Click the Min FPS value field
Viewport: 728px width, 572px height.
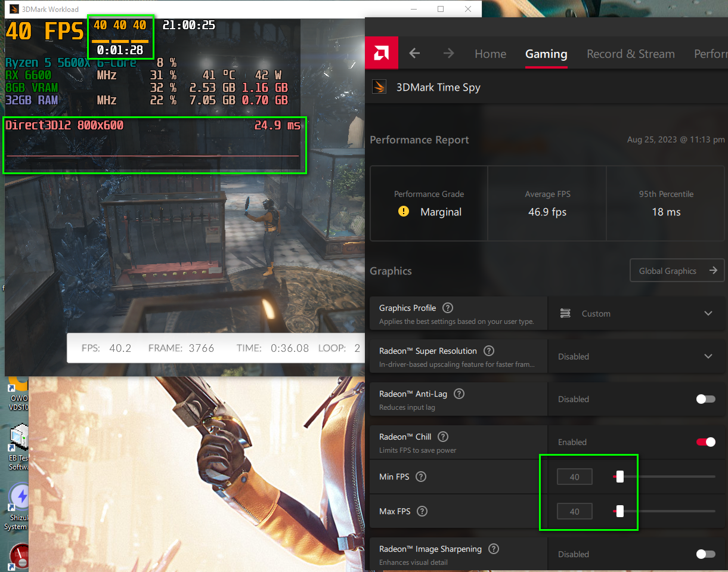575,477
